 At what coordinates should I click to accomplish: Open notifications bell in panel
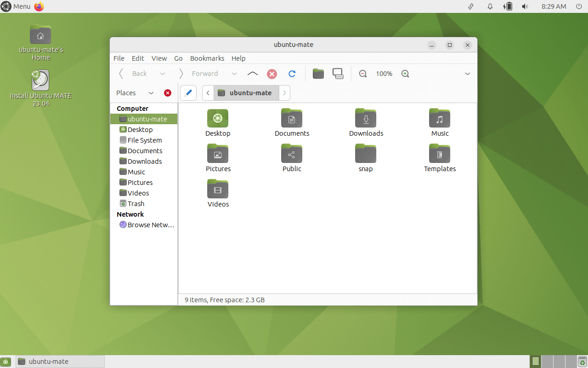490,6
